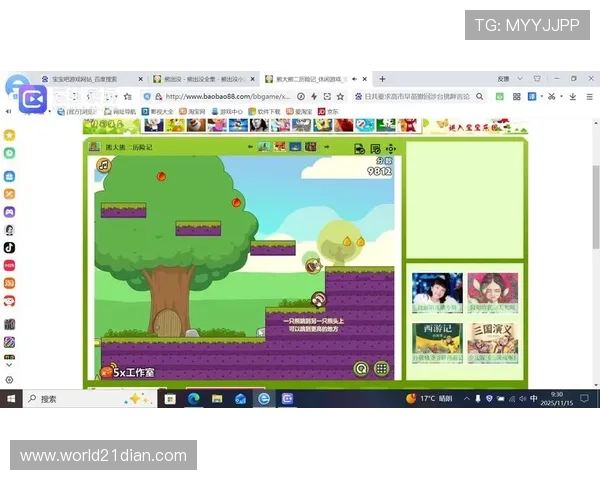Click the 5x工作室 logo in game
This screenshot has width=600, height=480.
click(x=127, y=372)
